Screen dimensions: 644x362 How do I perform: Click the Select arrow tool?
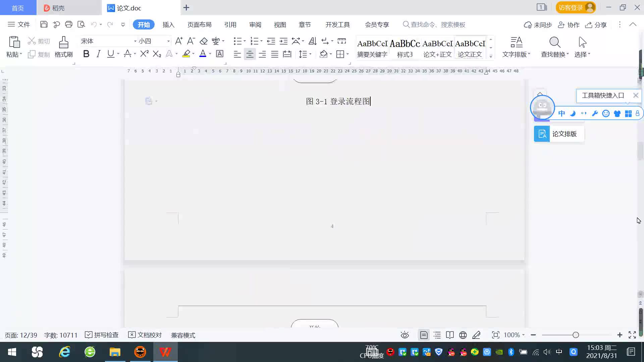(x=582, y=42)
